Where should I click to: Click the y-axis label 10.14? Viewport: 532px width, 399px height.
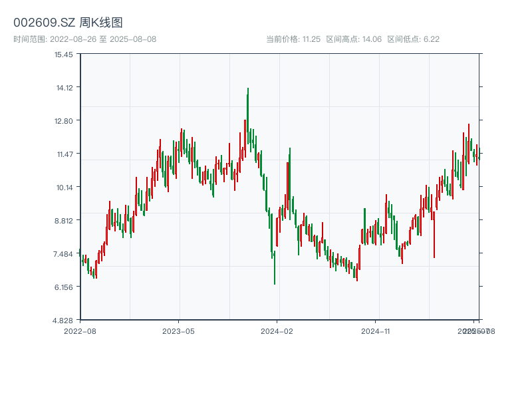tap(65, 188)
